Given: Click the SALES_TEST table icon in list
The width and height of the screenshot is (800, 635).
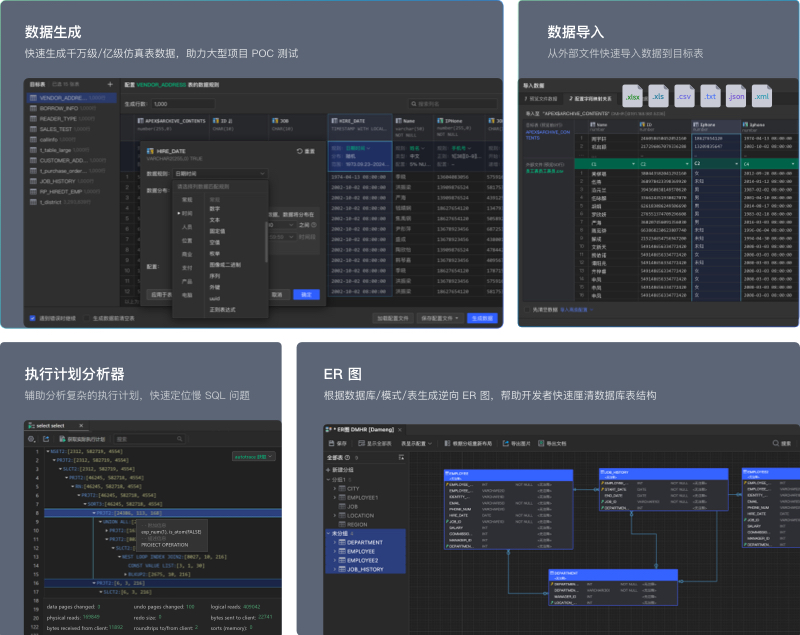Looking at the screenshot, I should [33, 129].
